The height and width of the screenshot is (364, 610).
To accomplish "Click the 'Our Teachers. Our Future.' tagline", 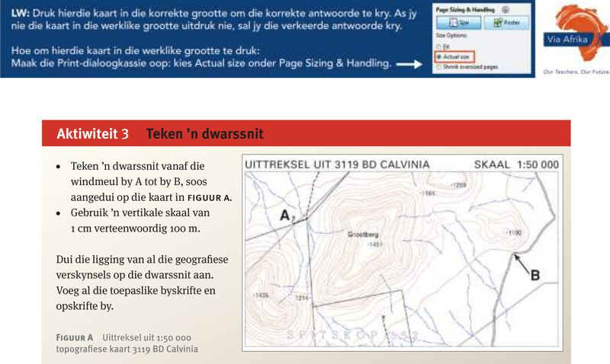I will [576, 72].
